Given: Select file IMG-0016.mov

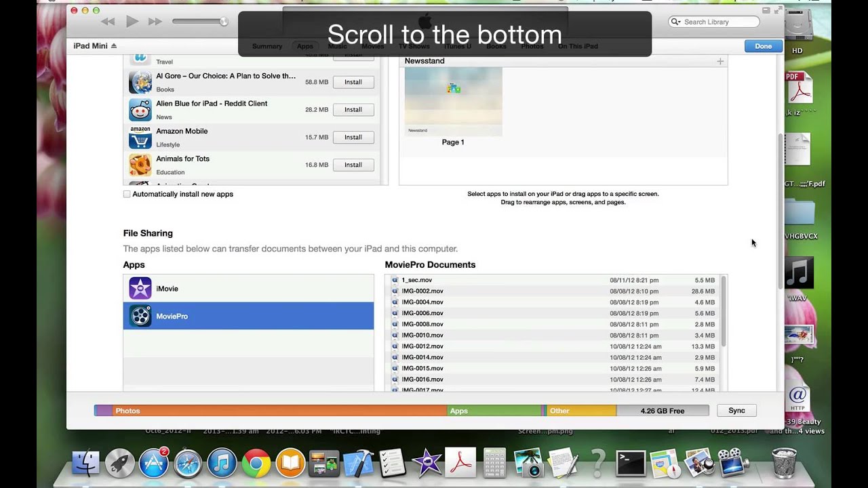Looking at the screenshot, I should (555, 380).
